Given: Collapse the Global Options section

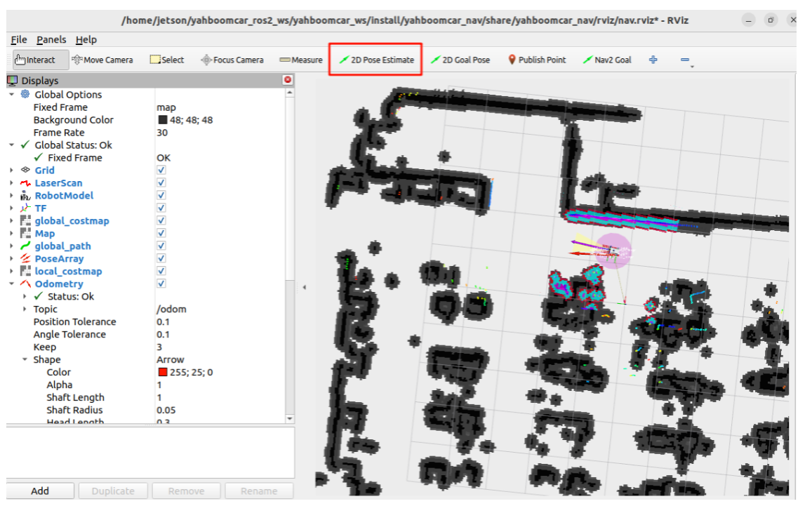Looking at the screenshot, I should (11, 94).
